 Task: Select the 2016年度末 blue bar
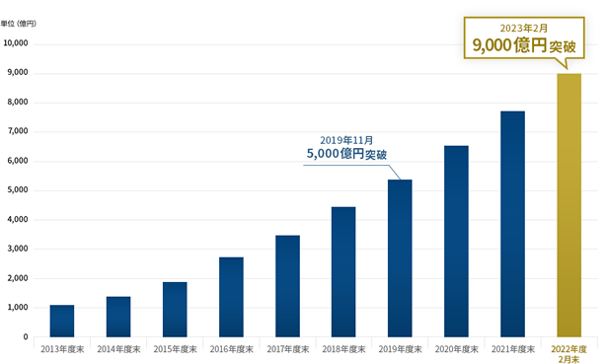[231, 297]
